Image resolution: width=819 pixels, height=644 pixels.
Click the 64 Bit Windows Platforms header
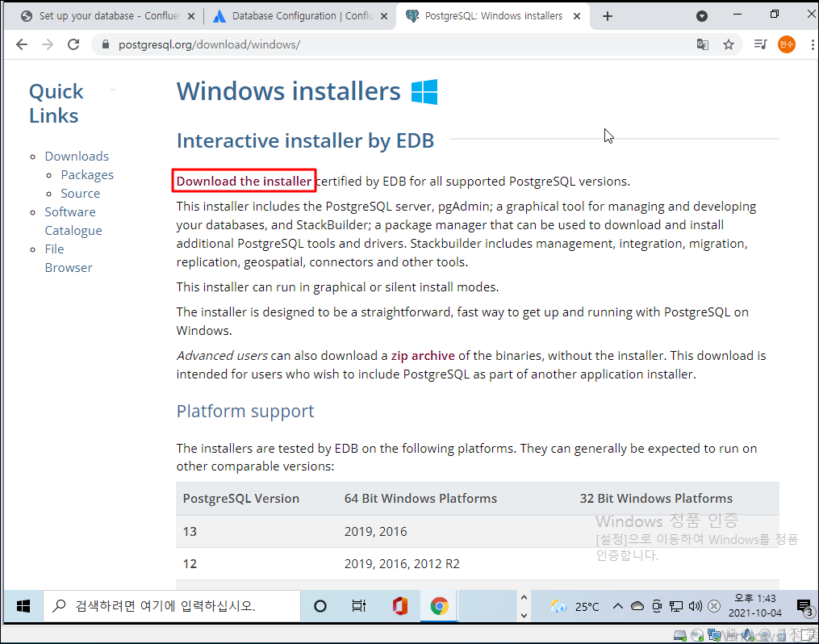420,499
